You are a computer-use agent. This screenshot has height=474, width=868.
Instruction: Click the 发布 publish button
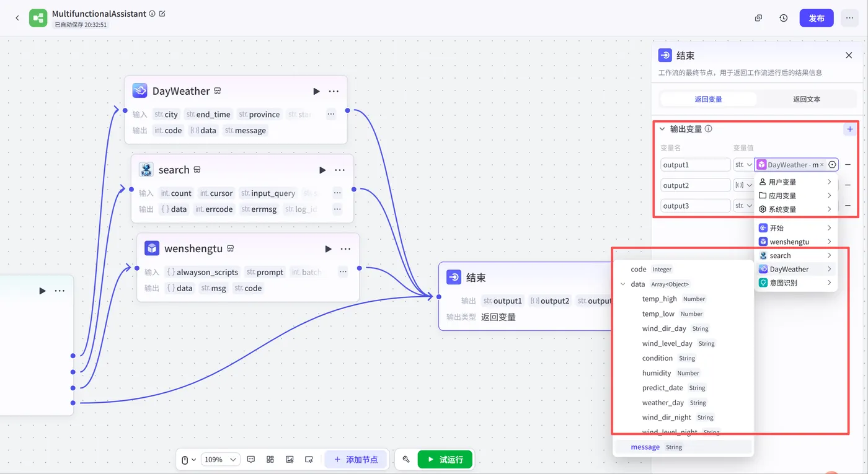point(817,18)
